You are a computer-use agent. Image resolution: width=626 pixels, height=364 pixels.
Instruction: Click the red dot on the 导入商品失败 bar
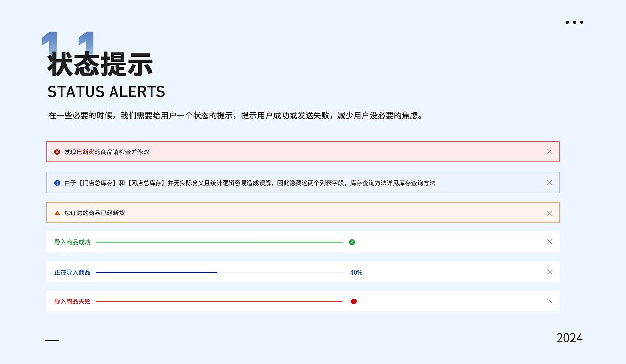(x=354, y=301)
